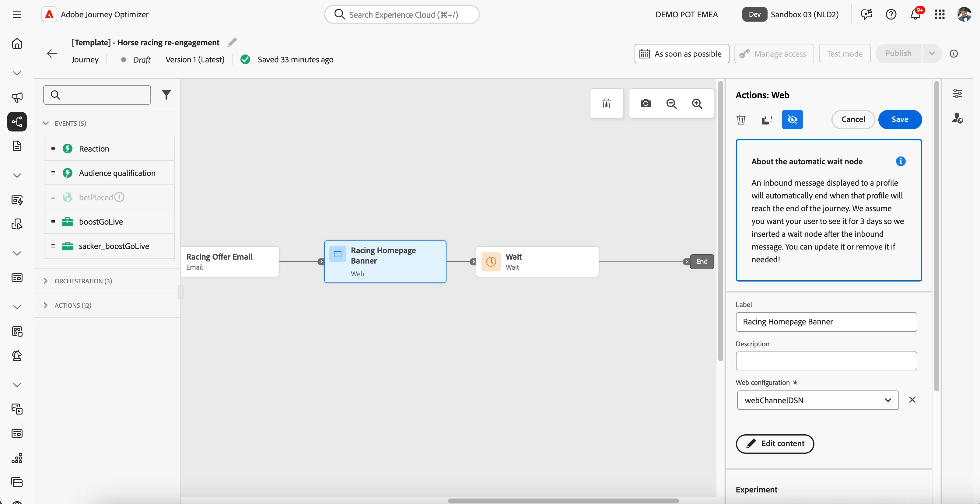Viewport: 980px width, 504px height.
Task: Select the Audience qualification event
Action: tap(109, 173)
